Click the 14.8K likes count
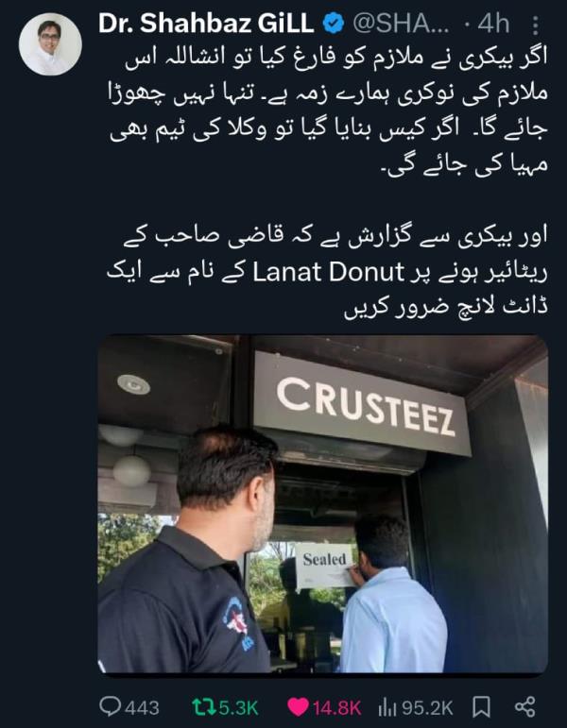The image size is (567, 728). coord(336,708)
